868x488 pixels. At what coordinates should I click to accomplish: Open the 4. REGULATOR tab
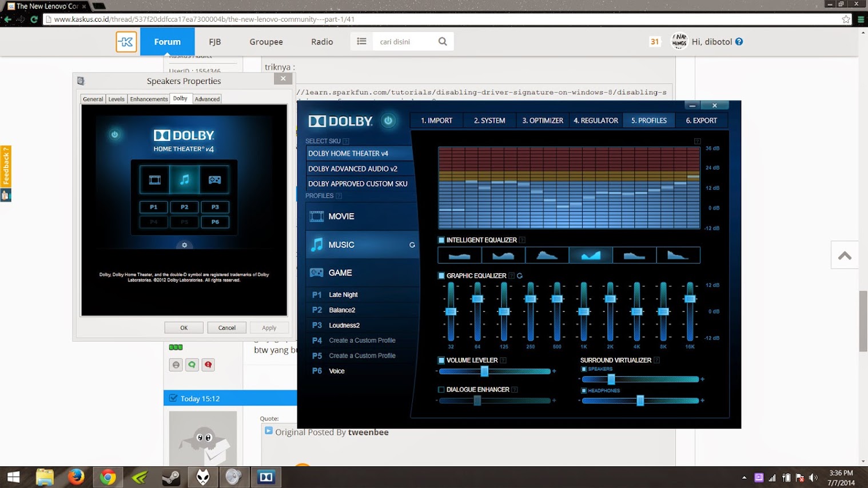click(x=596, y=121)
